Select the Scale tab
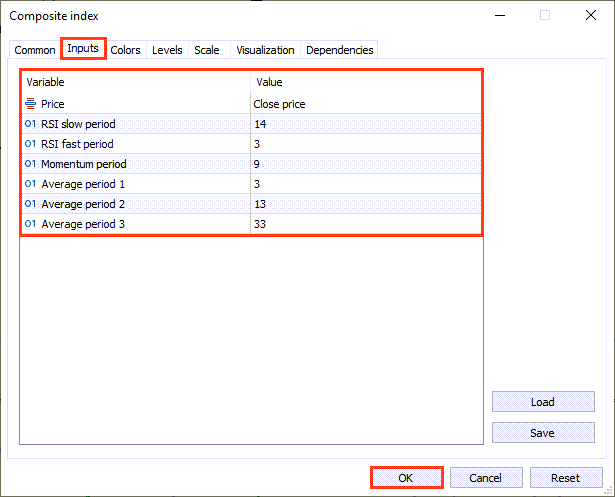Screen dimensions: 615x497 pyautogui.click(x=207, y=50)
